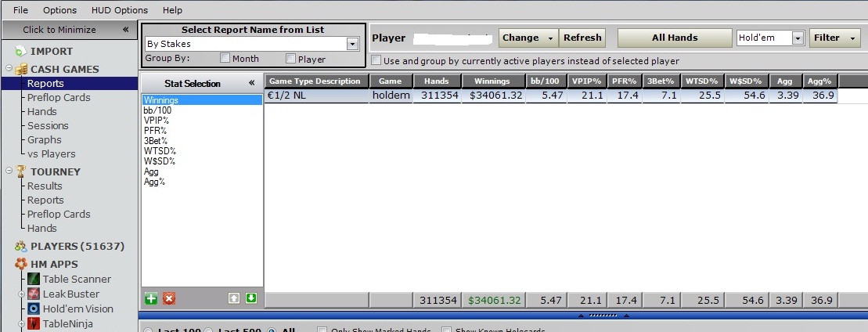Open Cash Games Preflop Cards
The height and width of the screenshot is (332, 868).
[x=59, y=98]
